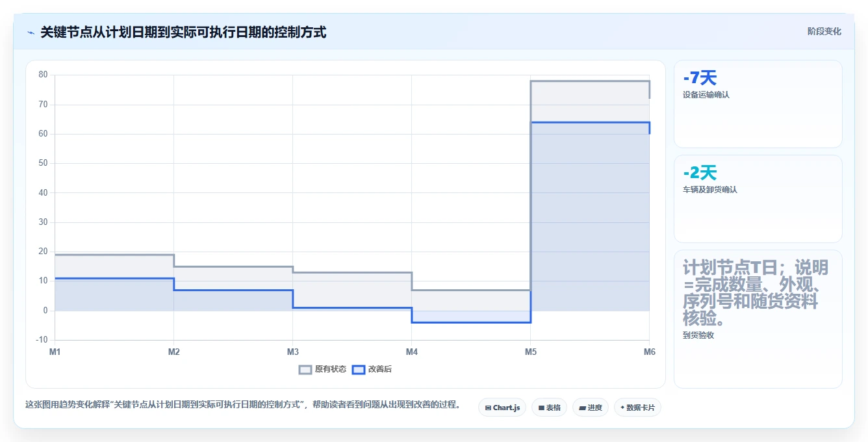The width and height of the screenshot is (868, 442).
Task: Click the blue 改善后 legend swatch
Action: (x=359, y=369)
